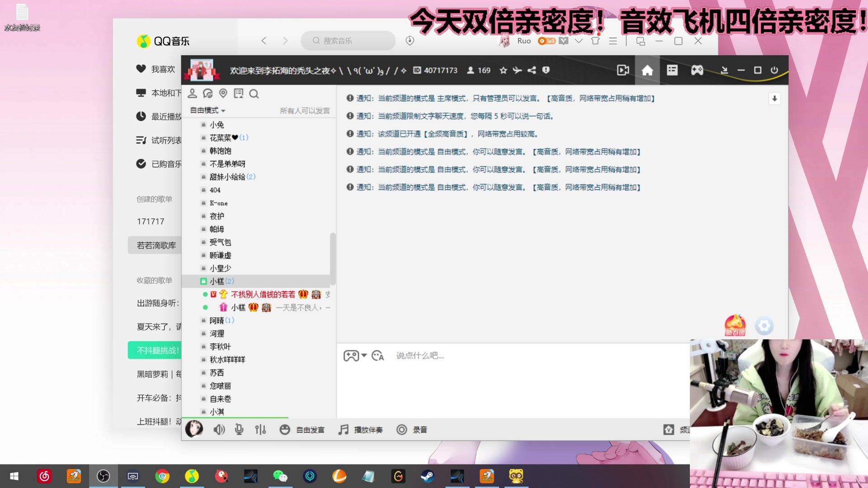Open the controller dropdown next to the chat input

tap(356, 356)
